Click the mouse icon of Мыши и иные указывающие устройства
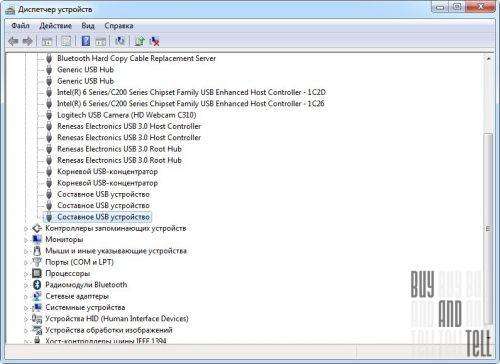The image size is (500, 364). tap(37, 251)
